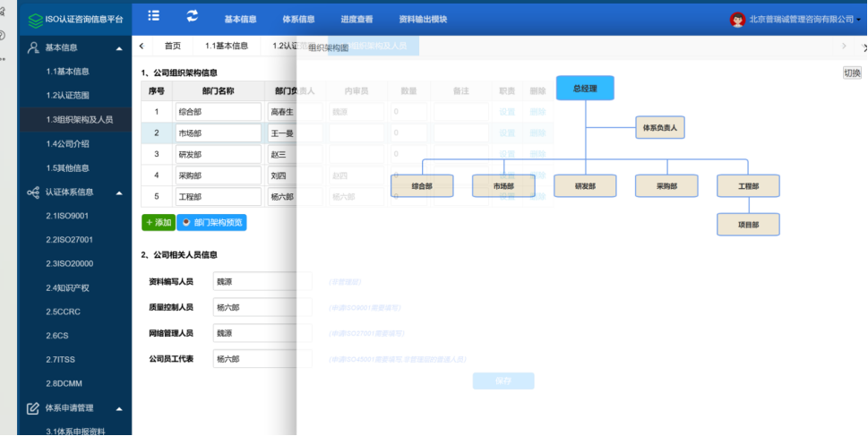Viewport: 868px width, 436px height.
Task: Click the refresh arrows icon
Action: point(192,16)
